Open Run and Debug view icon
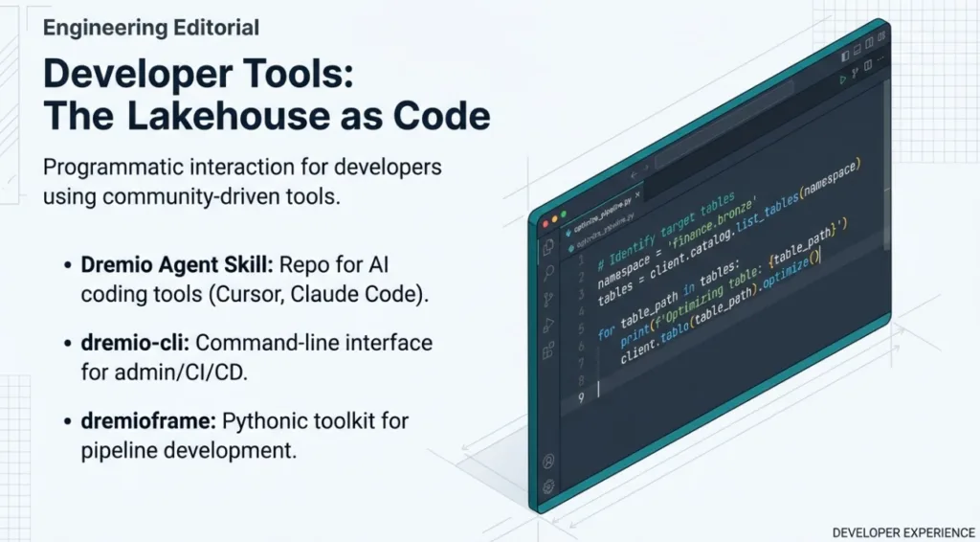980x542 pixels. tap(548, 326)
